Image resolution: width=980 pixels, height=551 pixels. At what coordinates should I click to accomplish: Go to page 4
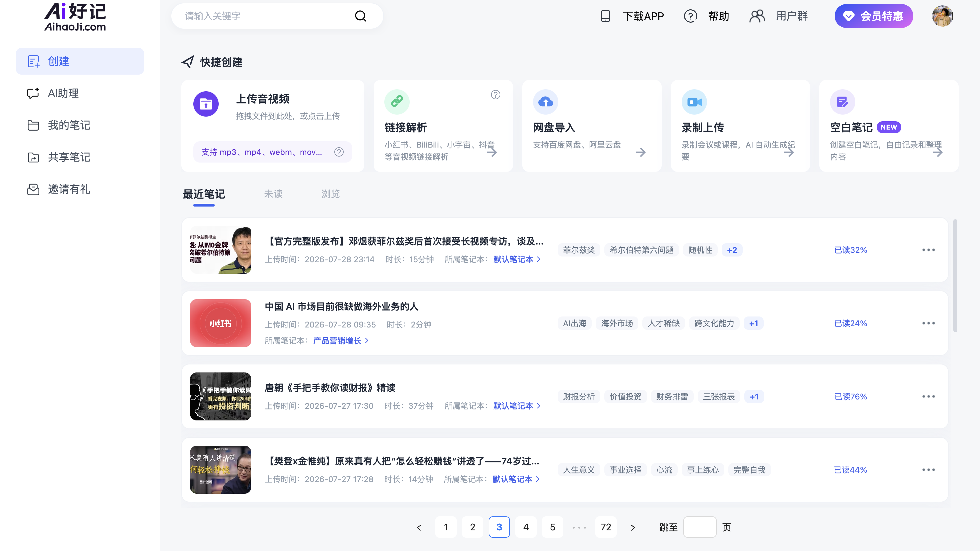tap(526, 527)
